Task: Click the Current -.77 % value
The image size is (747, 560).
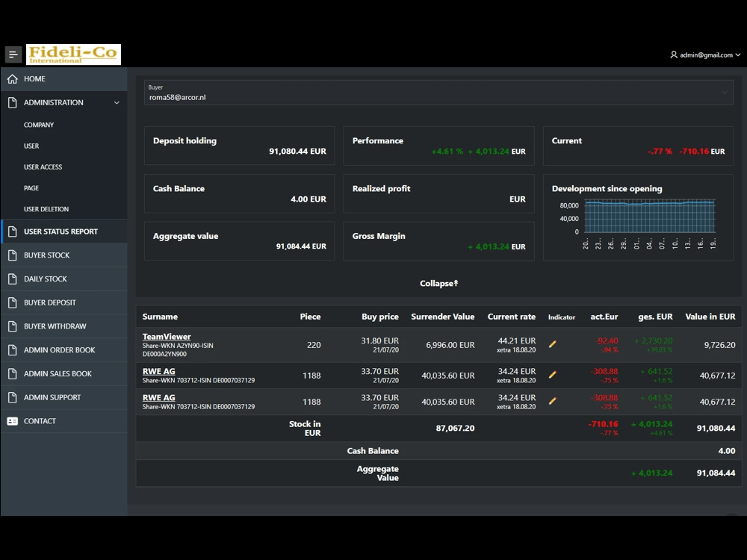Action: (660, 152)
